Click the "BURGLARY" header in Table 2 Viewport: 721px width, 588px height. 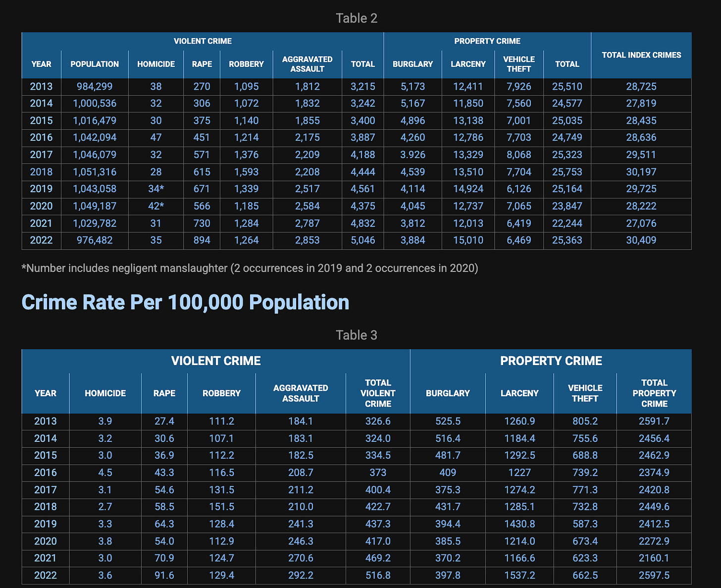(x=413, y=64)
